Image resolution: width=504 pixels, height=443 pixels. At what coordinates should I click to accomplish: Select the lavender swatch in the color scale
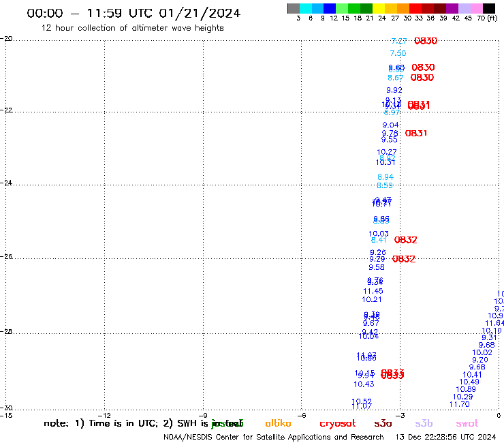(x=464, y=8)
